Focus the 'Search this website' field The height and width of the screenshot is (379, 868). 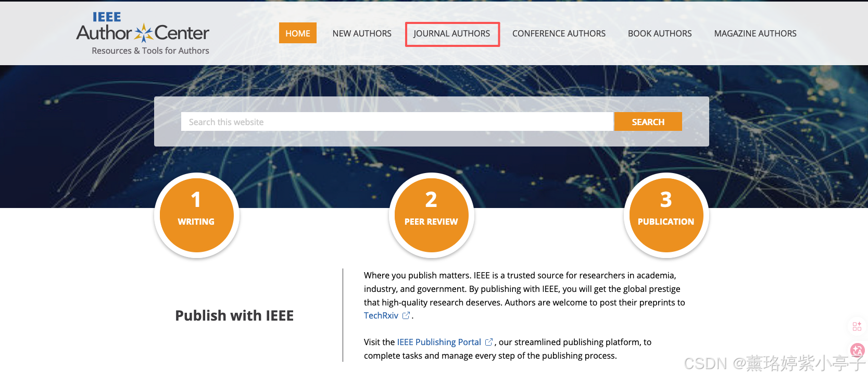[x=397, y=121]
